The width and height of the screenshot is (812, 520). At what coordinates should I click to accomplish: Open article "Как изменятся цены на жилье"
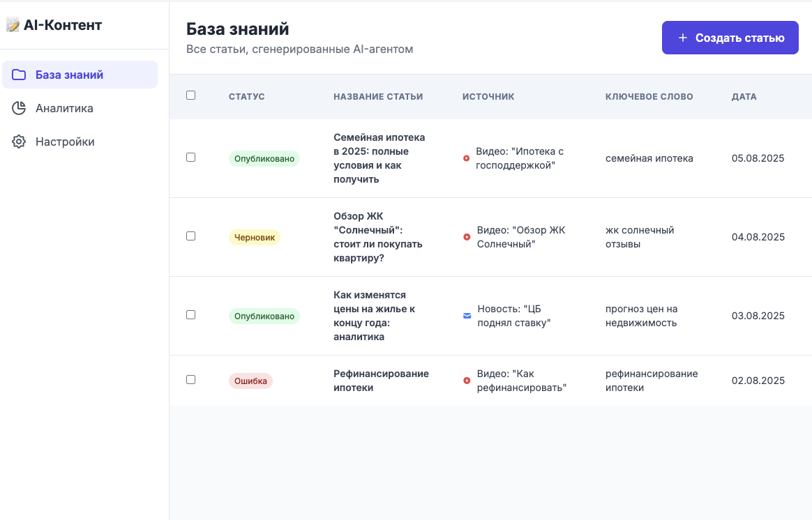coord(374,316)
